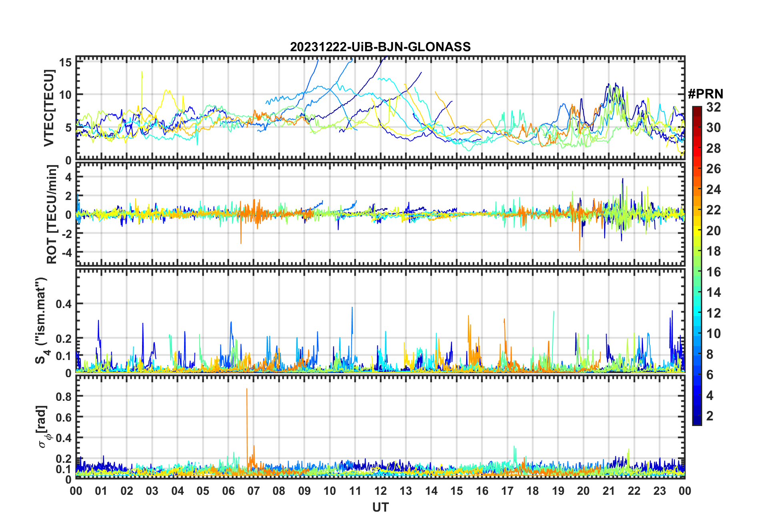Pick colorbar tick label "24"
761x532 pixels.
click(x=713, y=190)
